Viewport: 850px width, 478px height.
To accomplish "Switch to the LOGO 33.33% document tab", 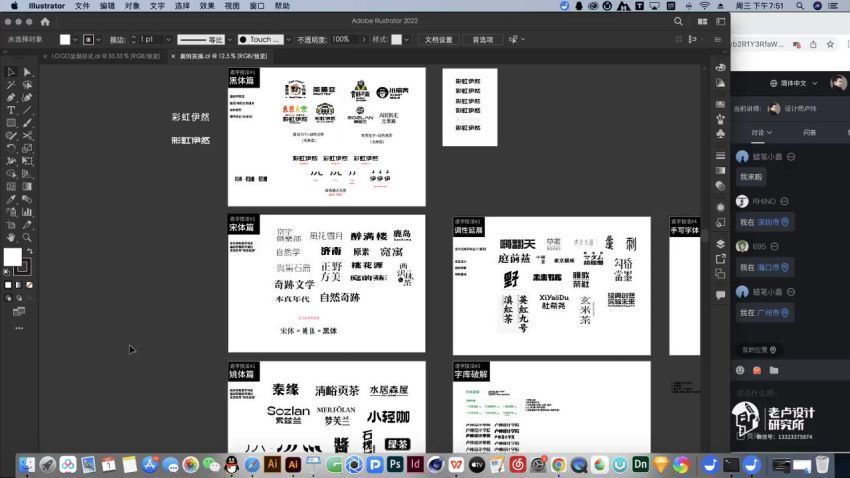I will tap(105, 56).
